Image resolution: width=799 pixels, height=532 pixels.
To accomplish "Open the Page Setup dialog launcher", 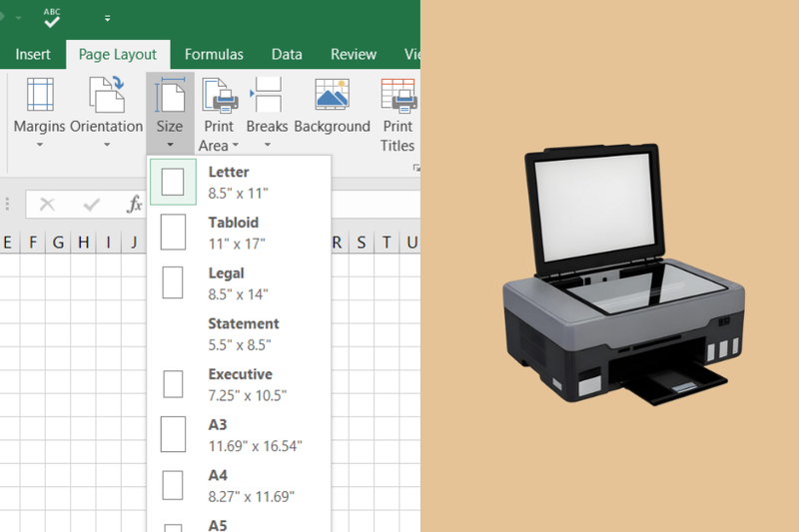I will coord(416,168).
